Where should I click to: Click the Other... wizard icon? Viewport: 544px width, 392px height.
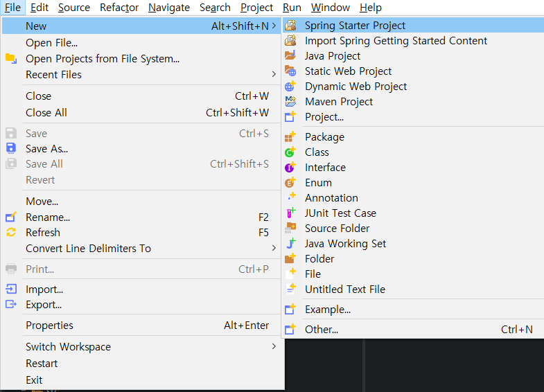point(290,329)
